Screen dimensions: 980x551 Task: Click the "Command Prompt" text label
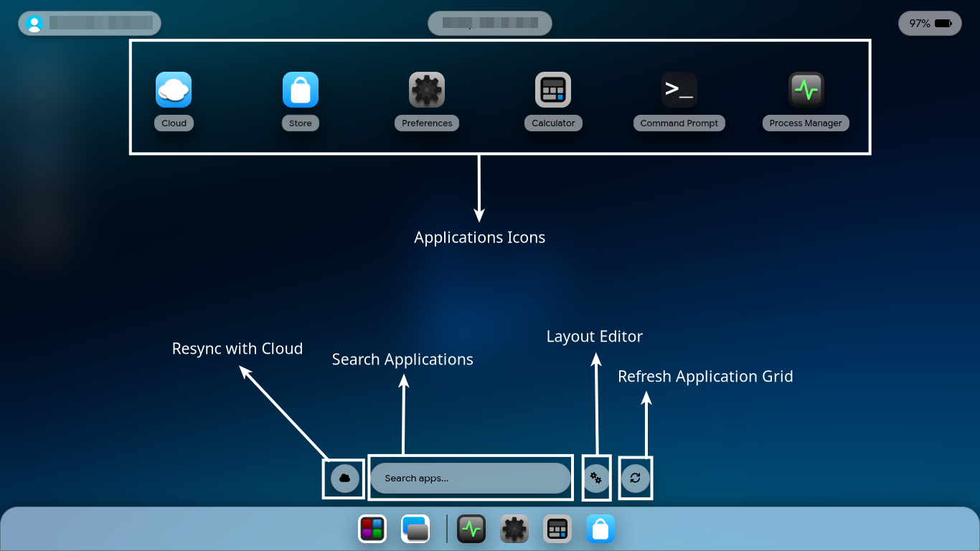(679, 123)
